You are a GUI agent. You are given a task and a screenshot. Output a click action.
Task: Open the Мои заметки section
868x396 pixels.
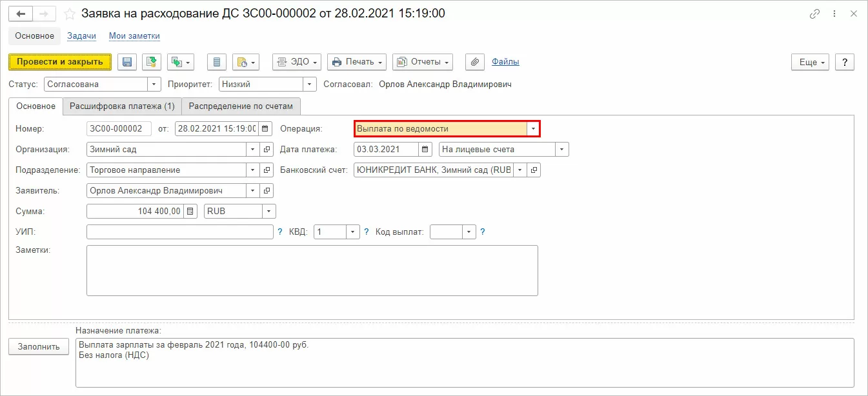(x=134, y=36)
